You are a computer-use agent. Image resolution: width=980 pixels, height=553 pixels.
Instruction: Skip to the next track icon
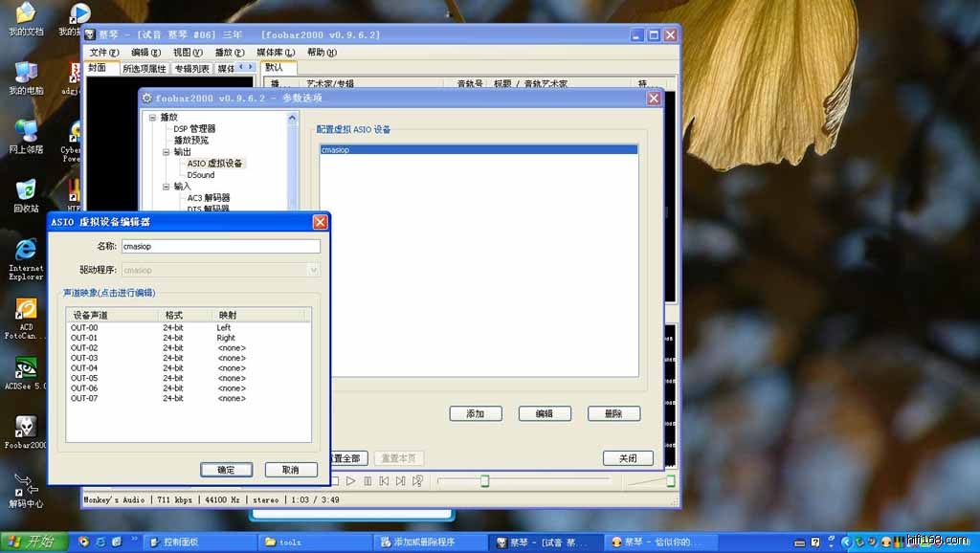click(401, 480)
